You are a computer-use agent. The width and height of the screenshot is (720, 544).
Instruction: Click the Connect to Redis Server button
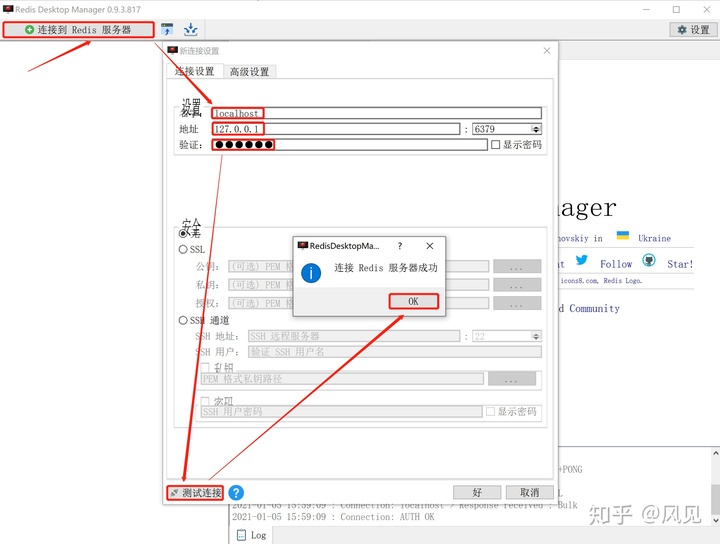[78, 30]
